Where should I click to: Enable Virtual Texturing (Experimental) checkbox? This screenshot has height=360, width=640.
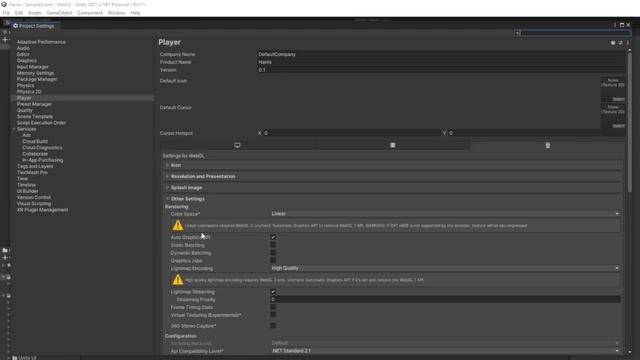click(273, 315)
